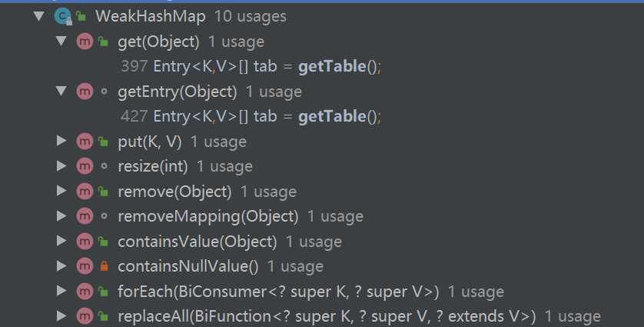This screenshot has height=327, width=644.
Task: Click the WeakHashMap class icon
Action: coord(62,16)
